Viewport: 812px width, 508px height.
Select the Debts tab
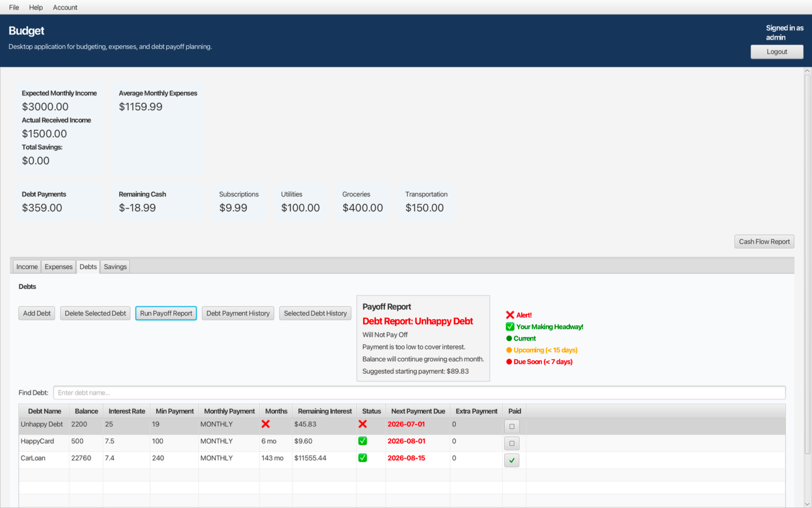click(88, 267)
